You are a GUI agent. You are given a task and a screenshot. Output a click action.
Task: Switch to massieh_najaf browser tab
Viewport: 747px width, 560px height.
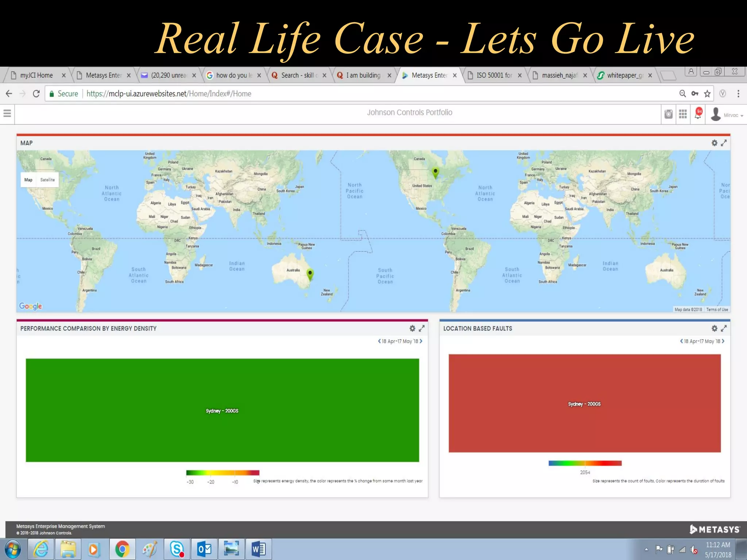(x=560, y=75)
